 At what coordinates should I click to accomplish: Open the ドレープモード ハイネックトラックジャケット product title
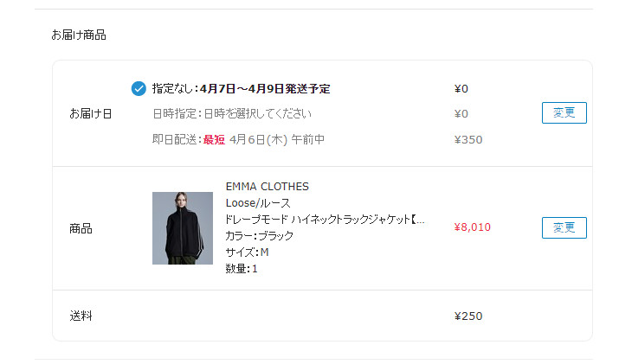coord(325,220)
